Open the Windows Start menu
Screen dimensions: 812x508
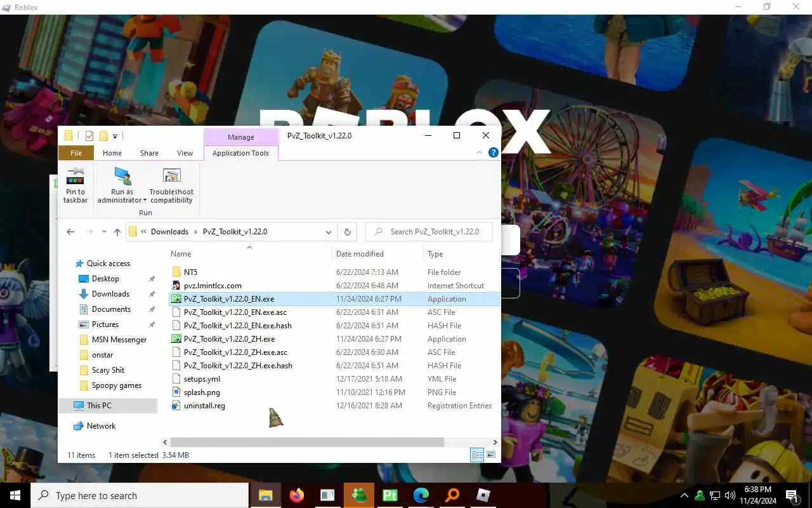pos(15,495)
